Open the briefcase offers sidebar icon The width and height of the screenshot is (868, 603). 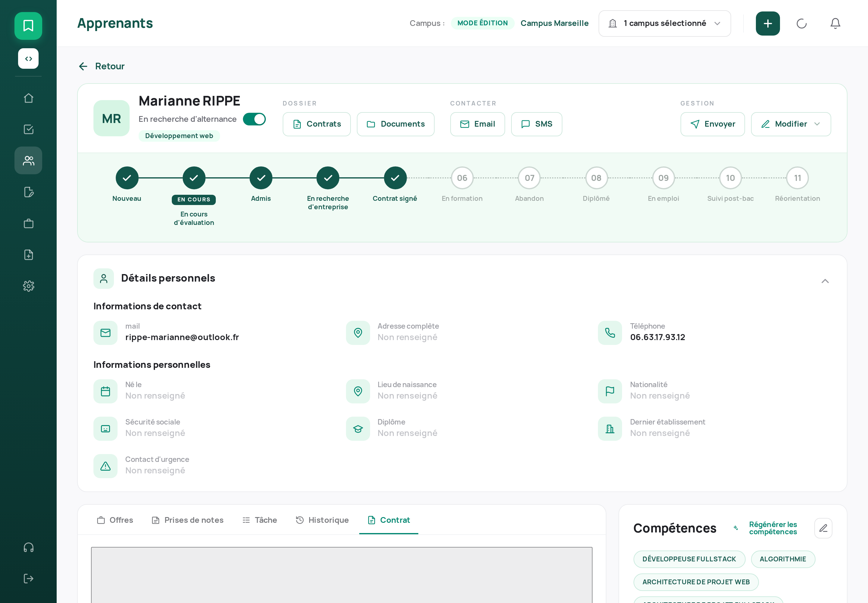(x=28, y=223)
